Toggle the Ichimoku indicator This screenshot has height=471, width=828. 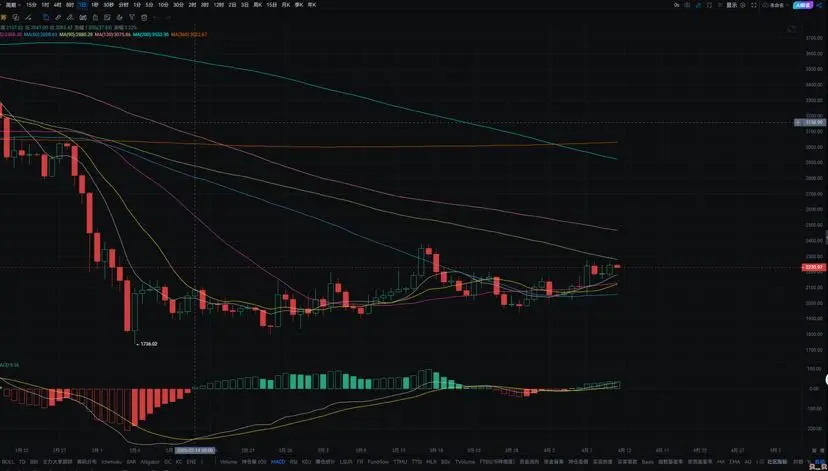[x=112, y=461]
